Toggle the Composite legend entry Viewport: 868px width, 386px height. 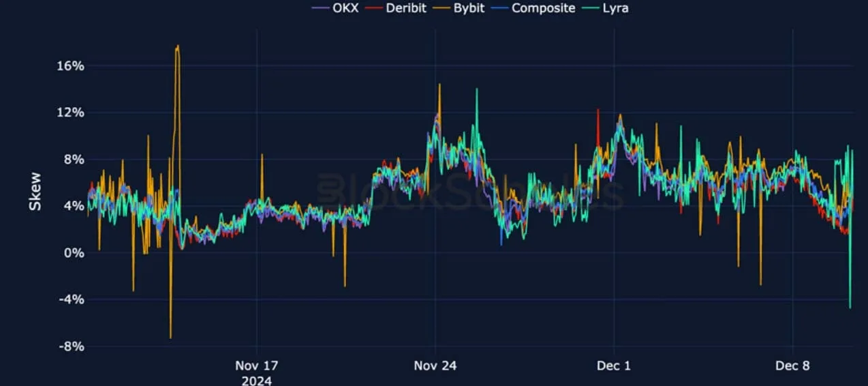[x=533, y=8]
